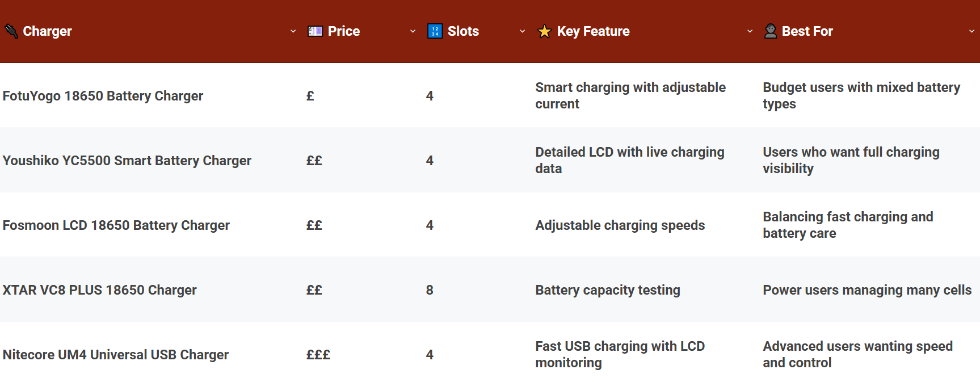Open the Charger column dropdown
980x386 pixels.
(293, 31)
